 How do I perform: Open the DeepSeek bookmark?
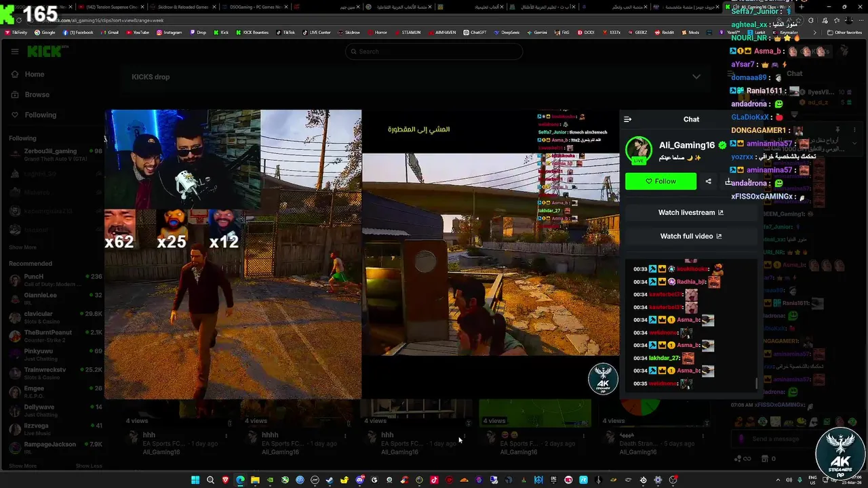[x=506, y=33]
